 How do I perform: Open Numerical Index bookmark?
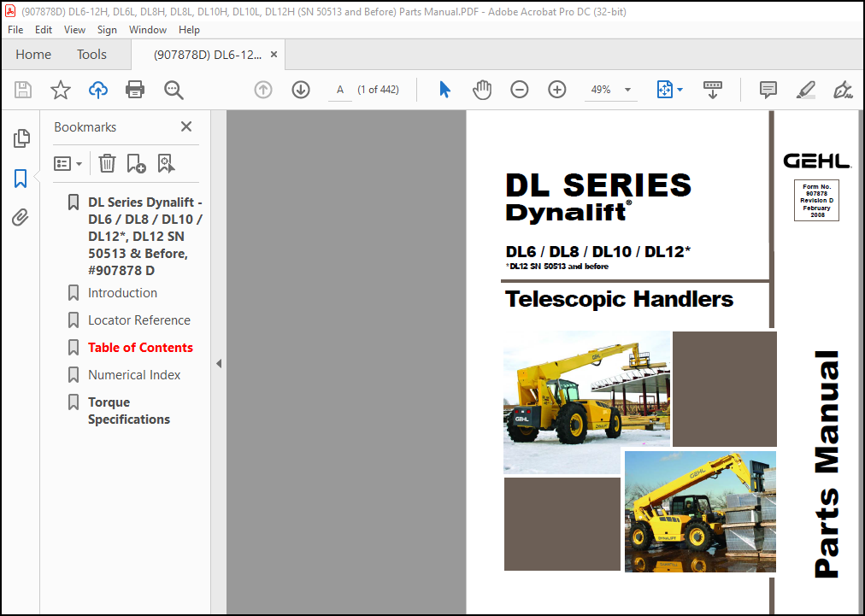[134, 375]
